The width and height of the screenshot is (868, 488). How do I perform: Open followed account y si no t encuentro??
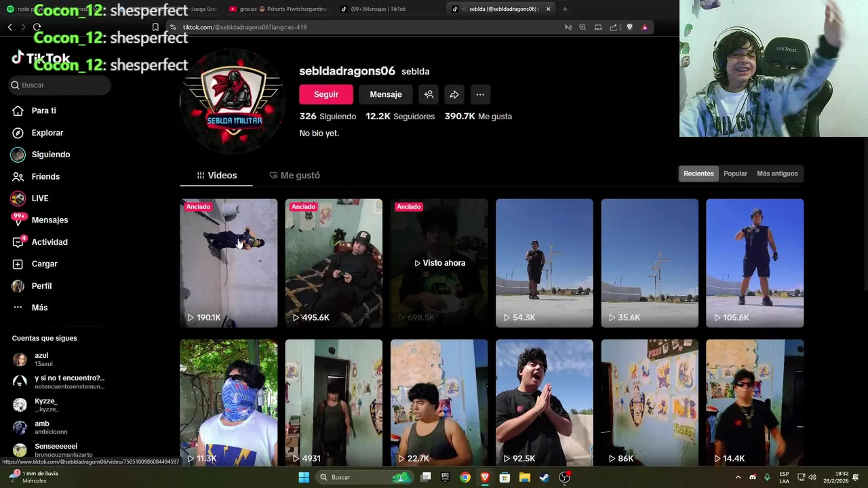60,382
